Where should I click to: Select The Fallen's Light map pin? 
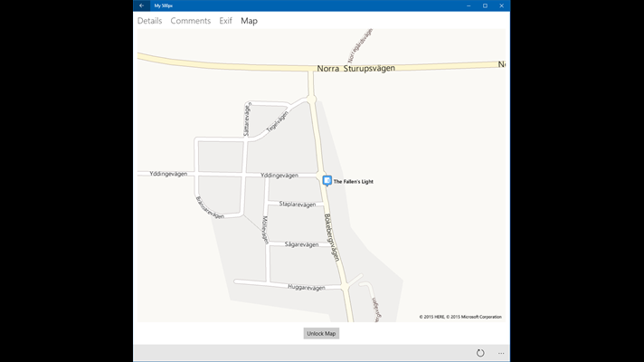(327, 180)
